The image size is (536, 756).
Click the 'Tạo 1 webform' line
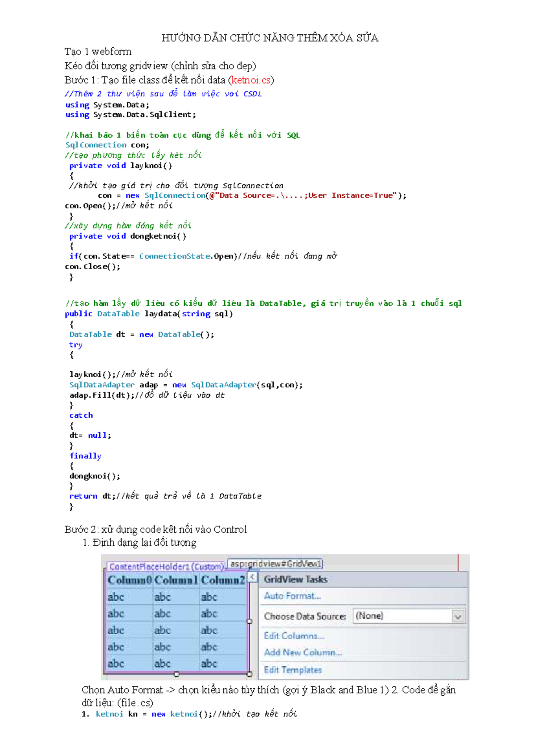98,51
